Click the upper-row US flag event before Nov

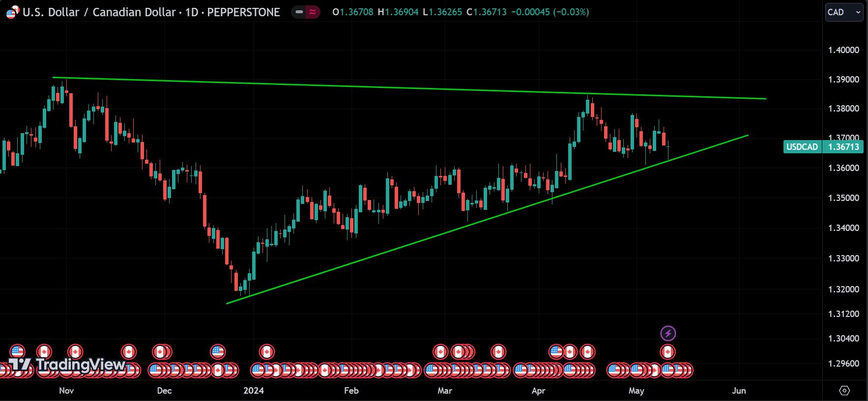(17, 352)
